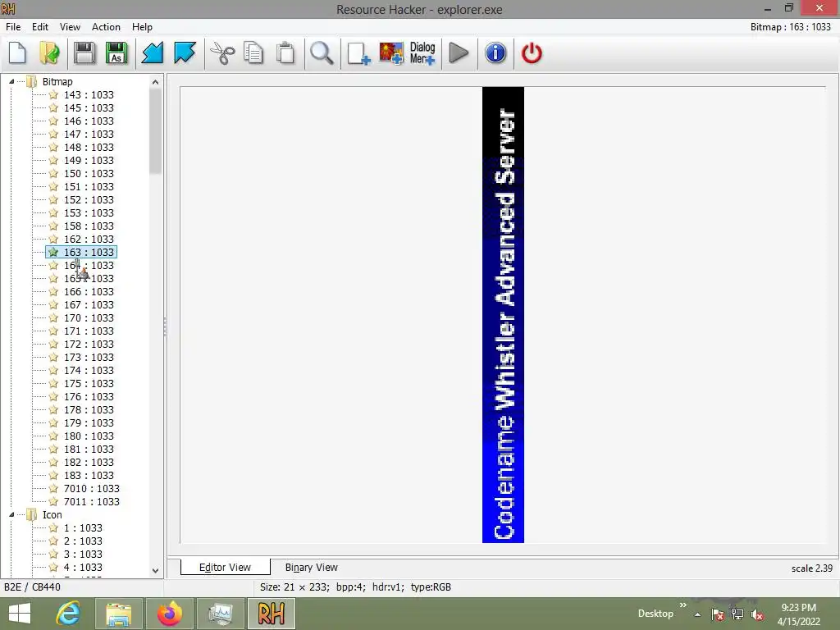Click the Action Center flag icon
This screenshot has width=840, height=630.
coord(719,614)
